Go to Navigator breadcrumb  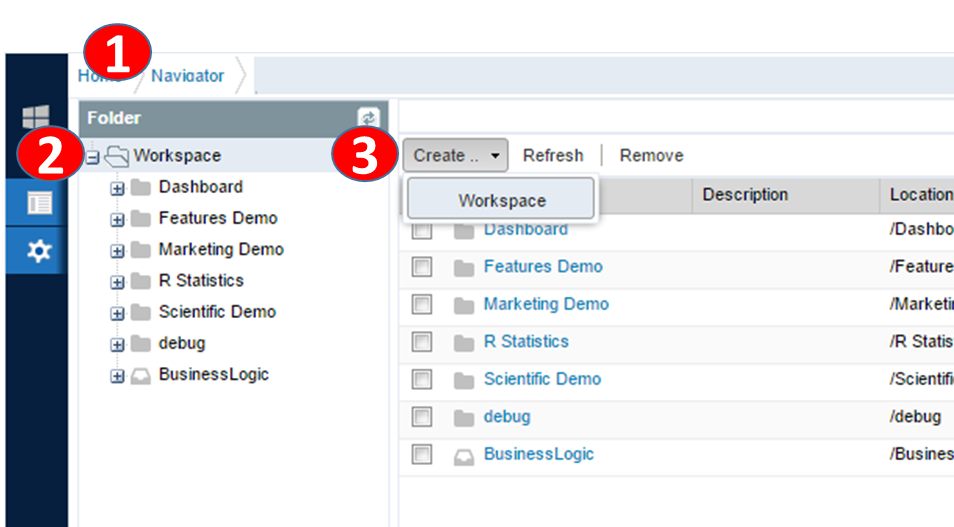(188, 76)
